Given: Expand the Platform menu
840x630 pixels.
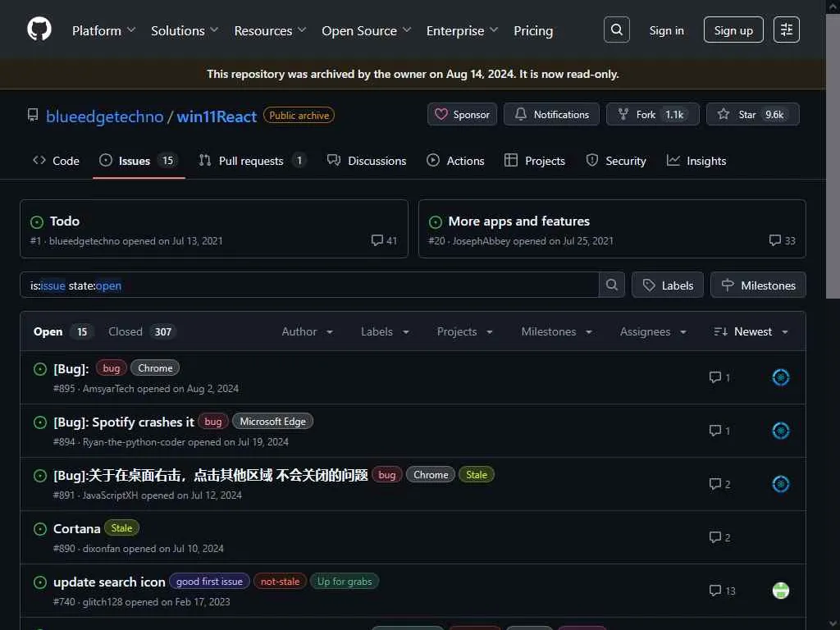Looking at the screenshot, I should pos(103,30).
